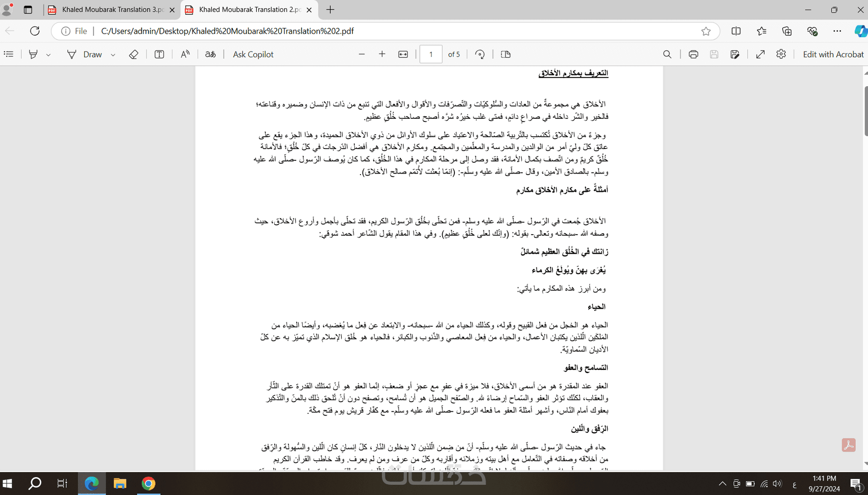This screenshot has width=868, height=495.
Task: Click the floating Acrobat icon on the page
Action: click(849, 445)
